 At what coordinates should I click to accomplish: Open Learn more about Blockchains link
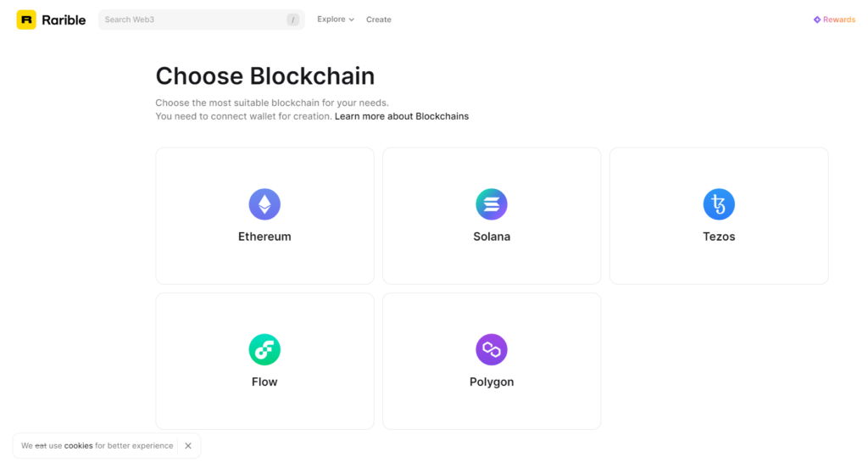(402, 116)
